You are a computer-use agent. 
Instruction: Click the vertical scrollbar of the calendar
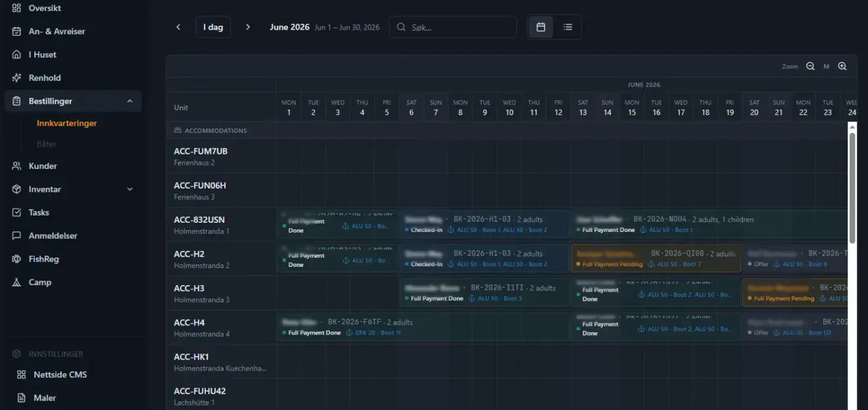click(x=852, y=187)
